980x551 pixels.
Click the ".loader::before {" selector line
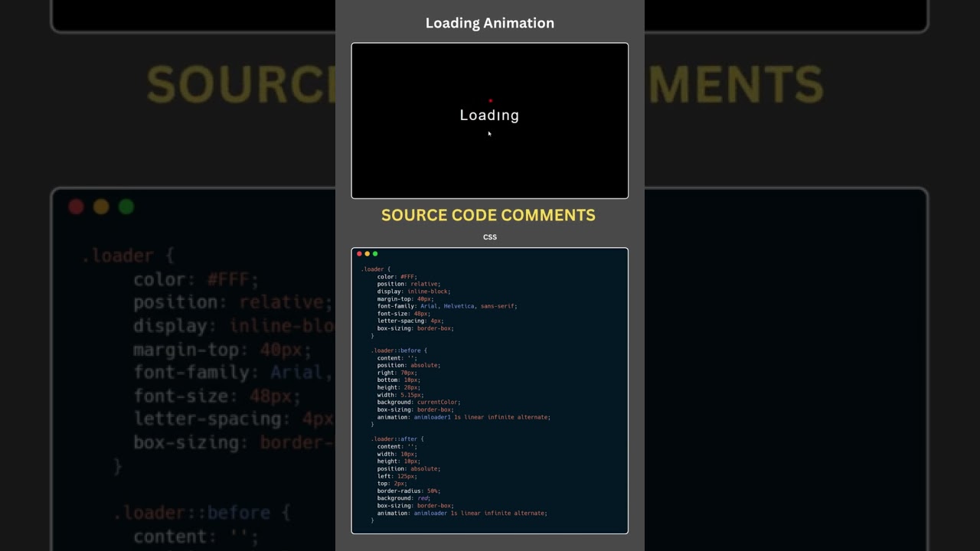pos(399,350)
